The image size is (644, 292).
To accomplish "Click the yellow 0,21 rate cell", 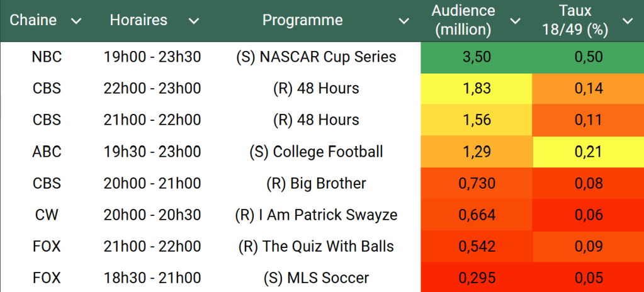I will (x=588, y=152).
